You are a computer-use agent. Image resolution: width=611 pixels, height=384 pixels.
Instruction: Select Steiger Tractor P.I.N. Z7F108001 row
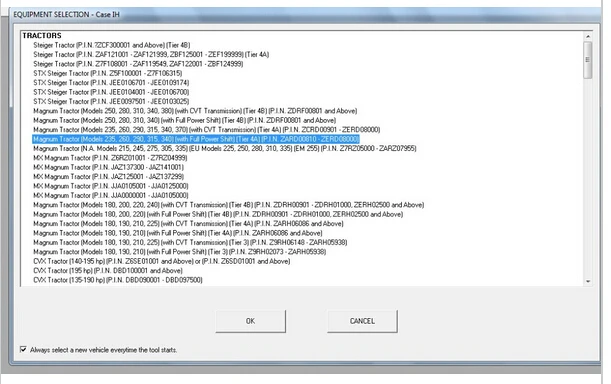[138, 64]
